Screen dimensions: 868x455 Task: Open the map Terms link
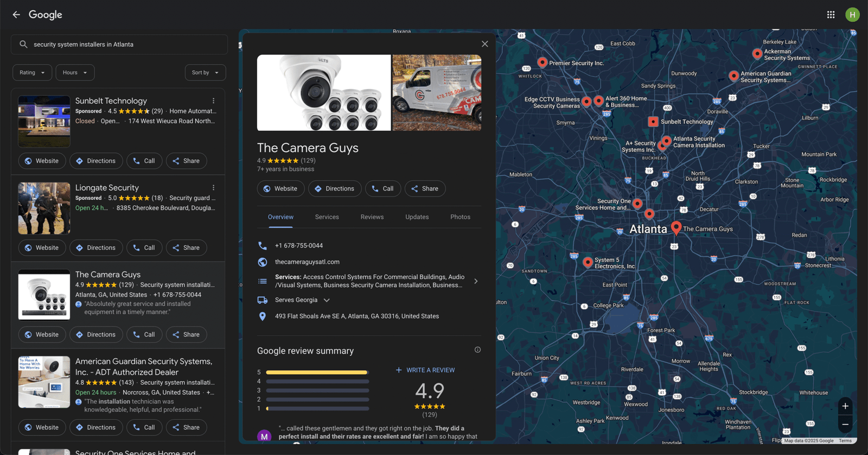coord(845,441)
